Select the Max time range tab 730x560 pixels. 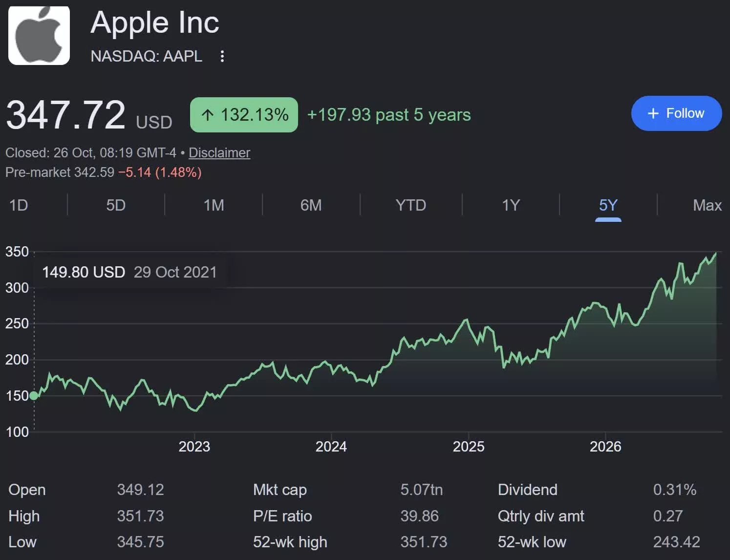(707, 205)
